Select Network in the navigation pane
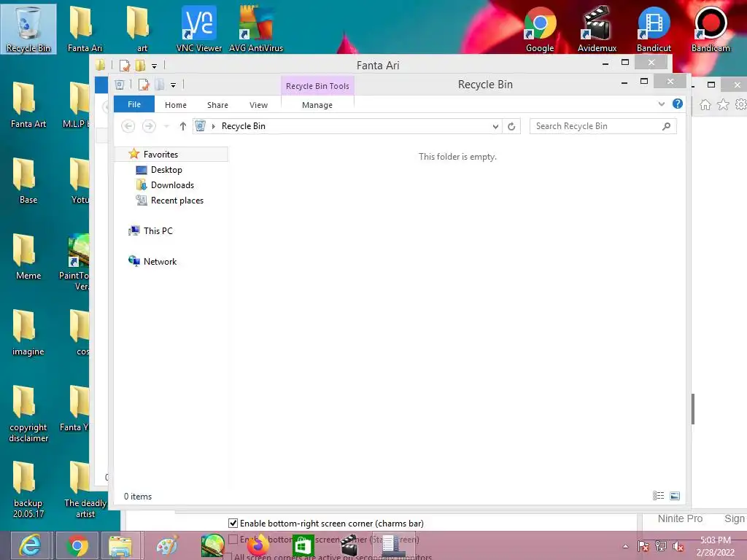Viewport: 747px width, 560px height. pyautogui.click(x=160, y=262)
